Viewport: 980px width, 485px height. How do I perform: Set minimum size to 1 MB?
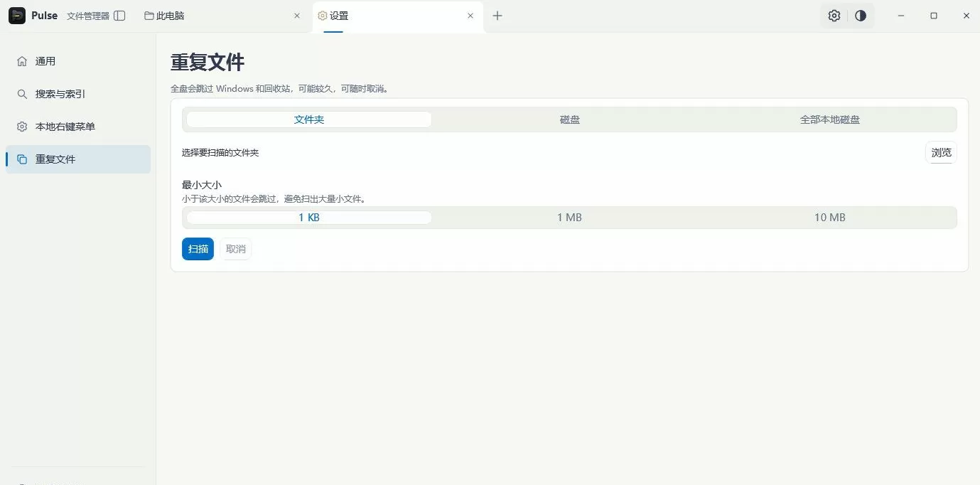pyautogui.click(x=569, y=218)
